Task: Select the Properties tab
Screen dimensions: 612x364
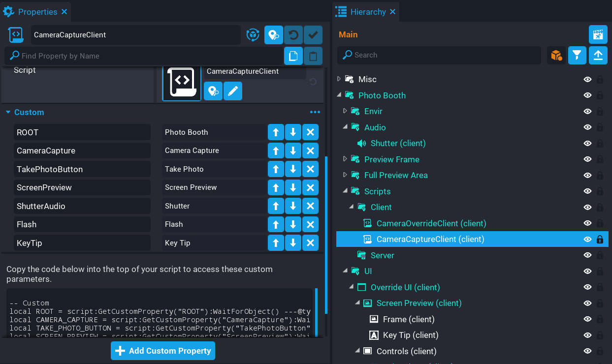Action: coord(37,12)
